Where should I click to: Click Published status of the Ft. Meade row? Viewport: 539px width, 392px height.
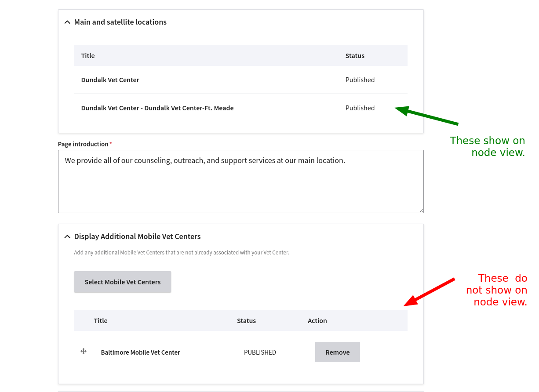(360, 108)
